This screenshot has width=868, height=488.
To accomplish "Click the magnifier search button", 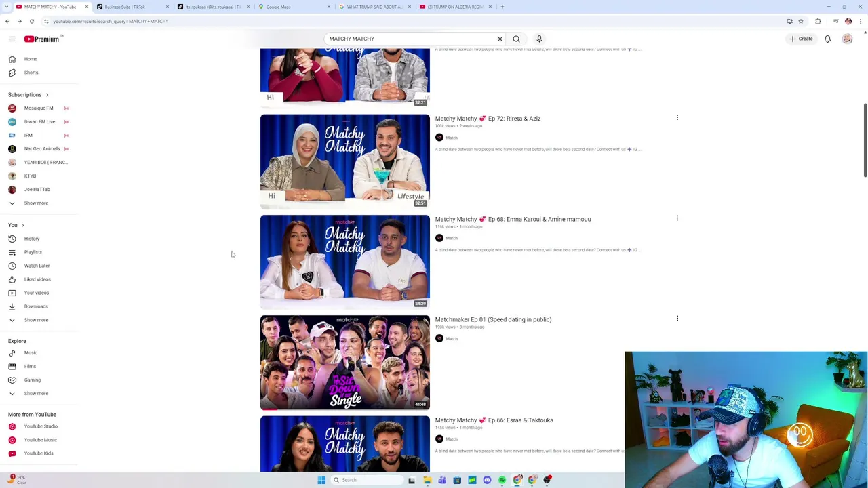I will pos(516,39).
